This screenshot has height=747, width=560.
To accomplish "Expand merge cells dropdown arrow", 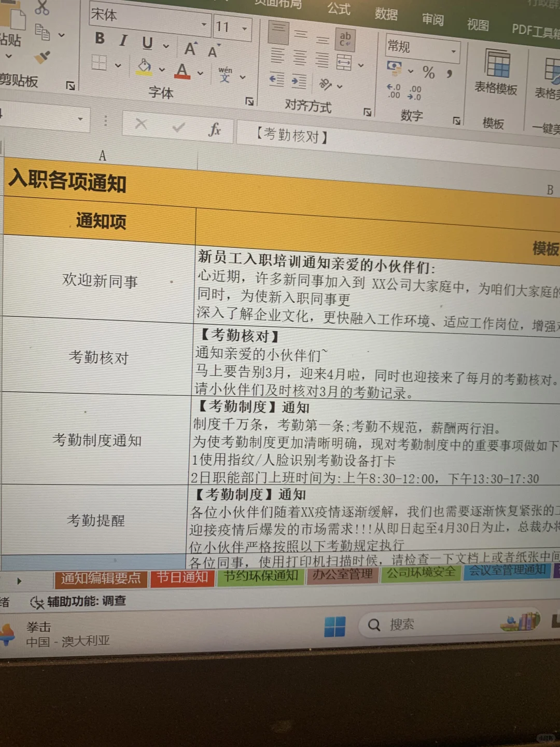I will click(361, 65).
